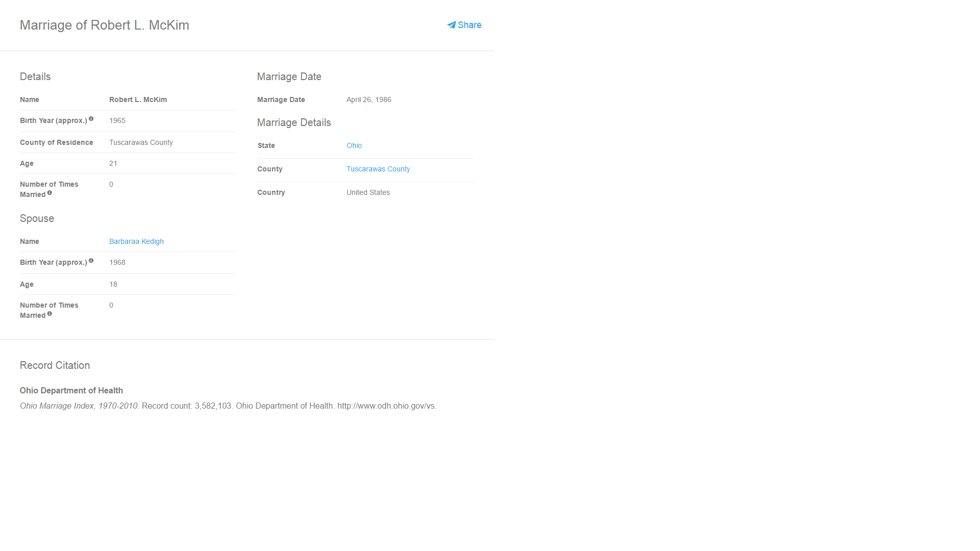Click the italic 'Ohio Marriage Index, 1970-2010' text

click(x=79, y=406)
